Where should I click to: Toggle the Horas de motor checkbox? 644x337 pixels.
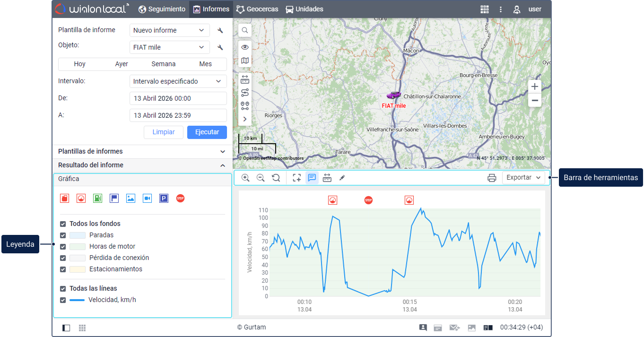63,247
